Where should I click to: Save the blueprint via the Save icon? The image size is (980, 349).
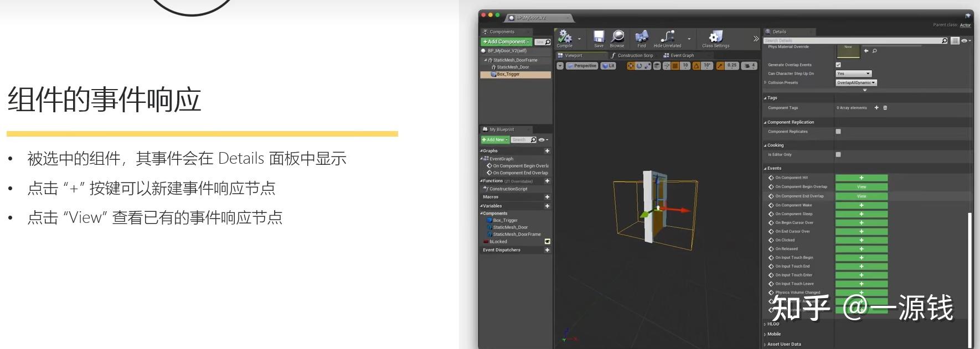pyautogui.click(x=599, y=37)
